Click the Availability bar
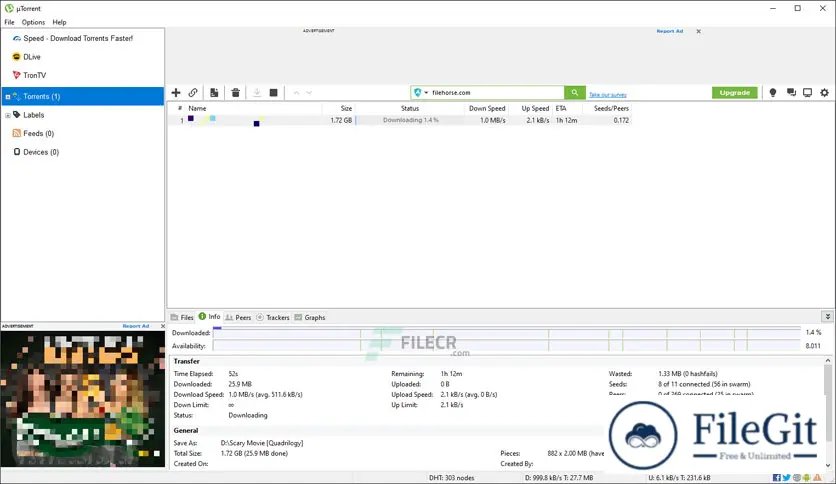 click(x=507, y=346)
